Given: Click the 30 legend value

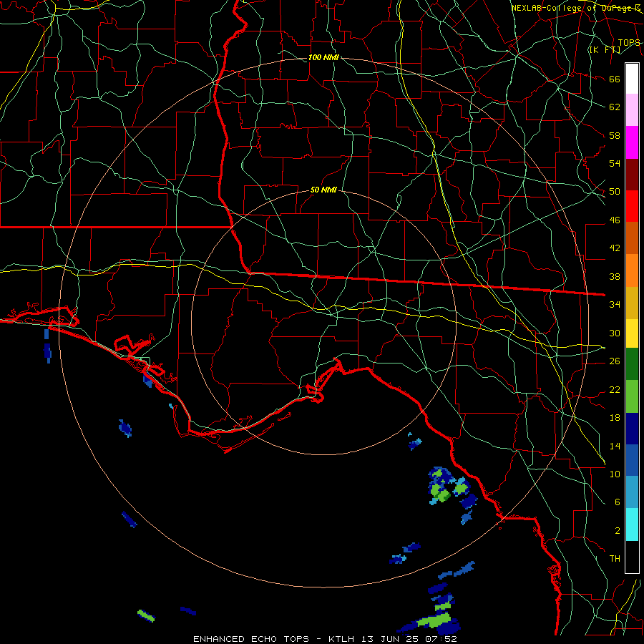Looking at the screenshot, I should coord(615,333).
